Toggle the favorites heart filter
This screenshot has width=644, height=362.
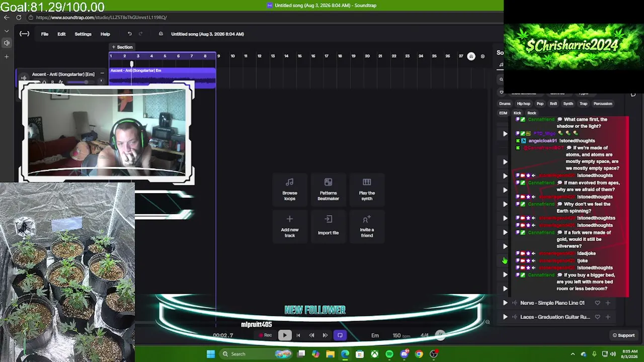tap(501, 92)
